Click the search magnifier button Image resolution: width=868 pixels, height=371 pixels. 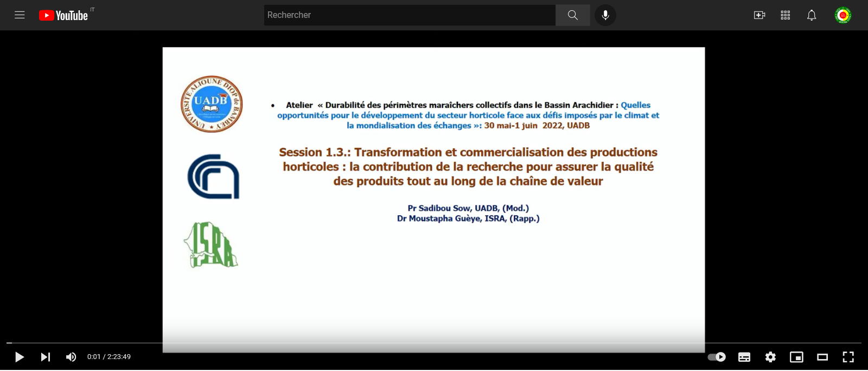(573, 15)
